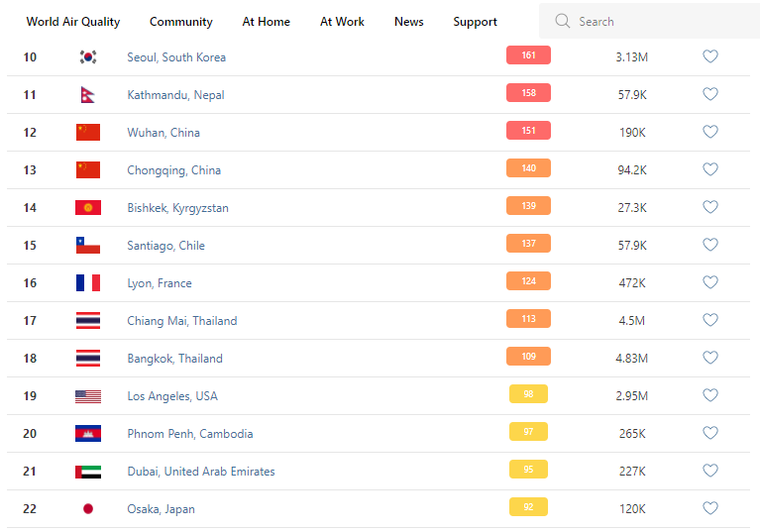Click the red 161 AQI badge
The width and height of the screenshot is (760, 532).
528,55
